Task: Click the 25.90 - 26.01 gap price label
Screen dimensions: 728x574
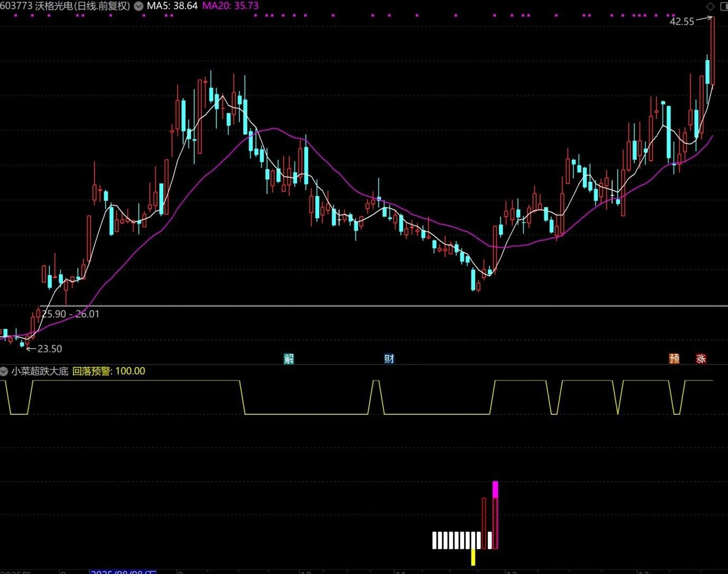Action: [x=70, y=314]
